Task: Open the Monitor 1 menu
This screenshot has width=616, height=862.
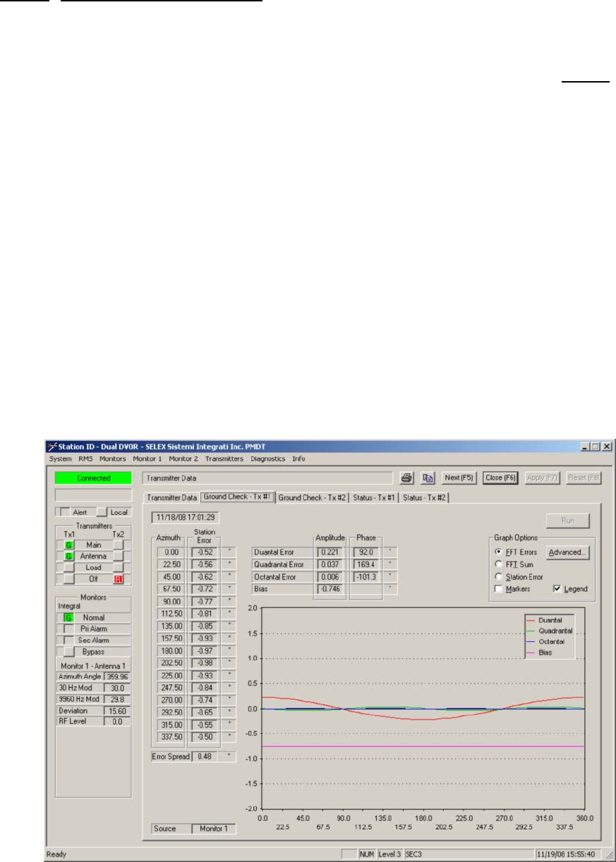Action: click(x=147, y=459)
